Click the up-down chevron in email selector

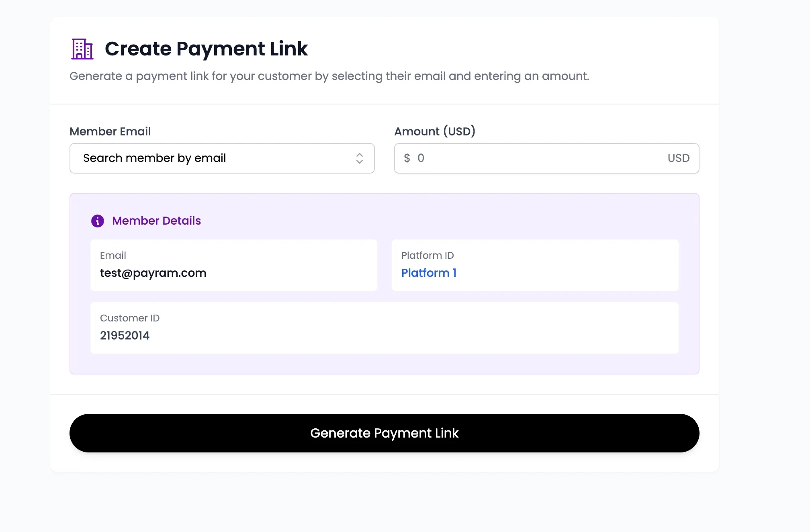pos(360,158)
